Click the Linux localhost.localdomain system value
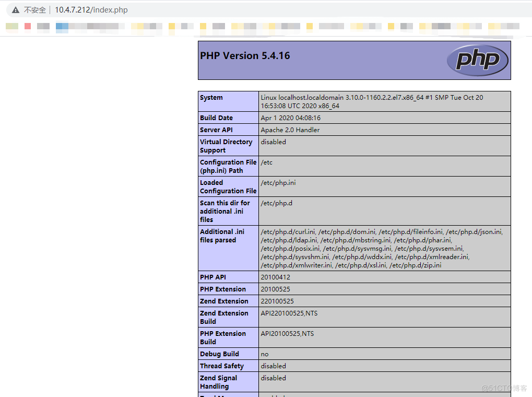This screenshot has width=532, height=397. (x=372, y=101)
